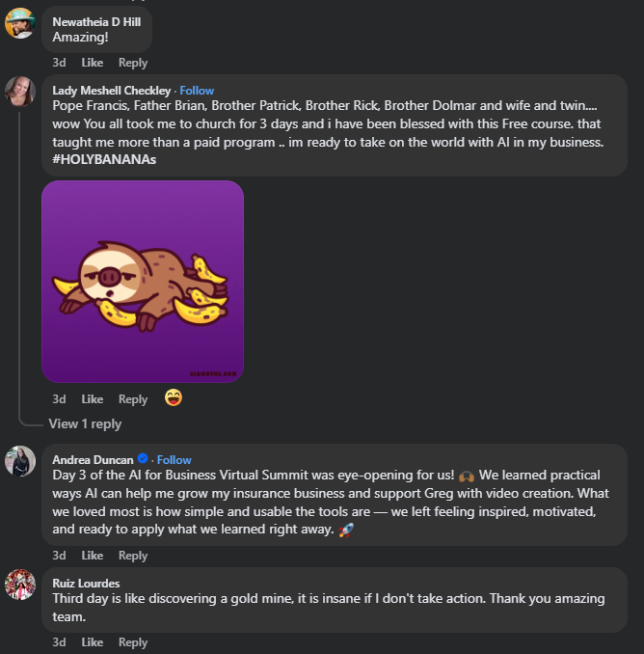Open the sloth with bananas image
This screenshot has width=644, height=654.
(x=143, y=282)
